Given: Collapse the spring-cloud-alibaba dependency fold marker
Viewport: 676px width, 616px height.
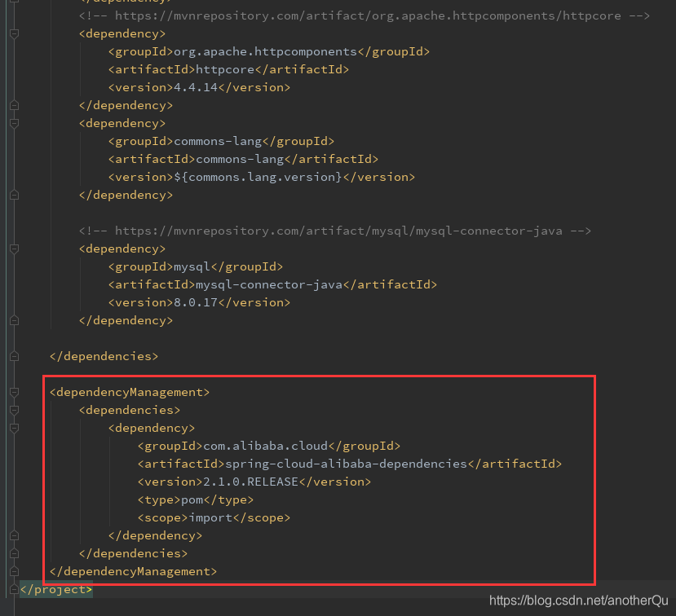Looking at the screenshot, I should [14, 428].
